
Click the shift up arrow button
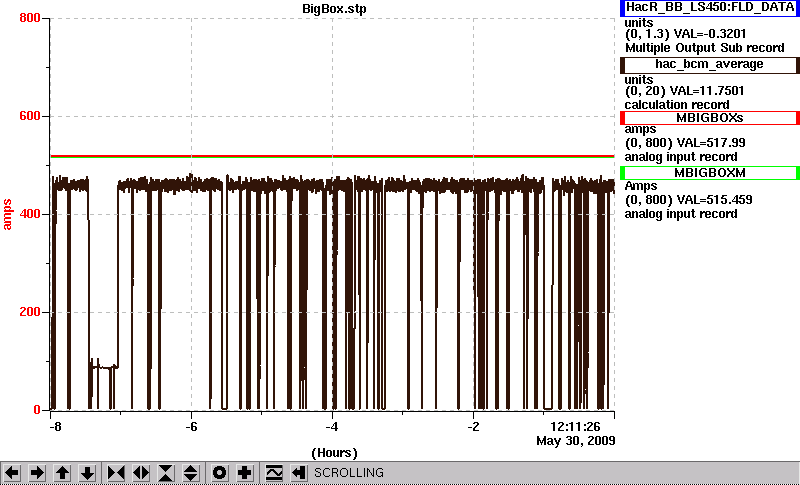[62, 473]
